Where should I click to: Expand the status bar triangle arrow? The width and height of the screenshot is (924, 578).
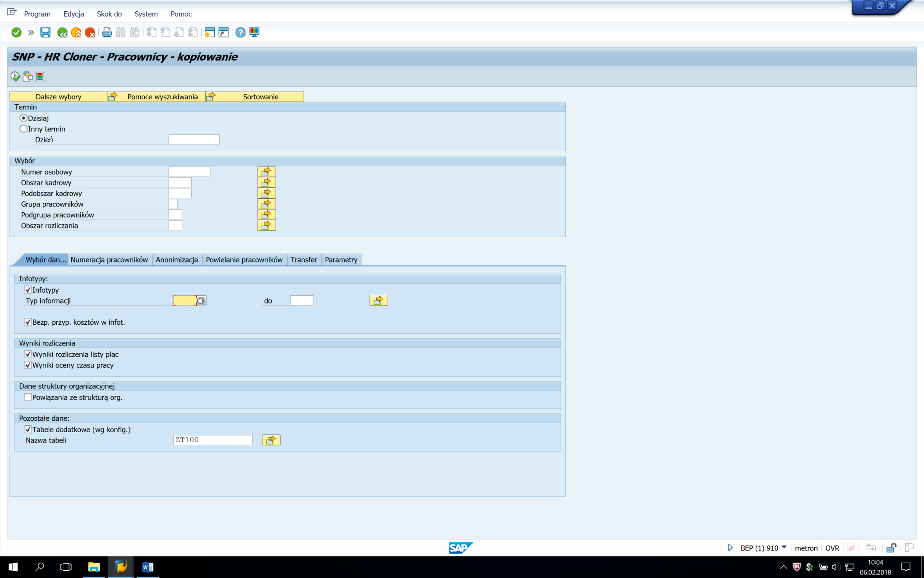(x=730, y=548)
